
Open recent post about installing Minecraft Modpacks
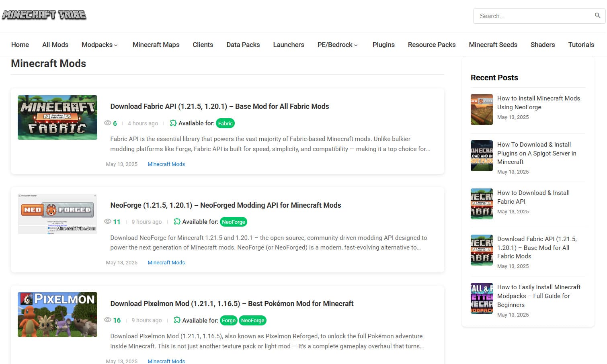[539, 296]
